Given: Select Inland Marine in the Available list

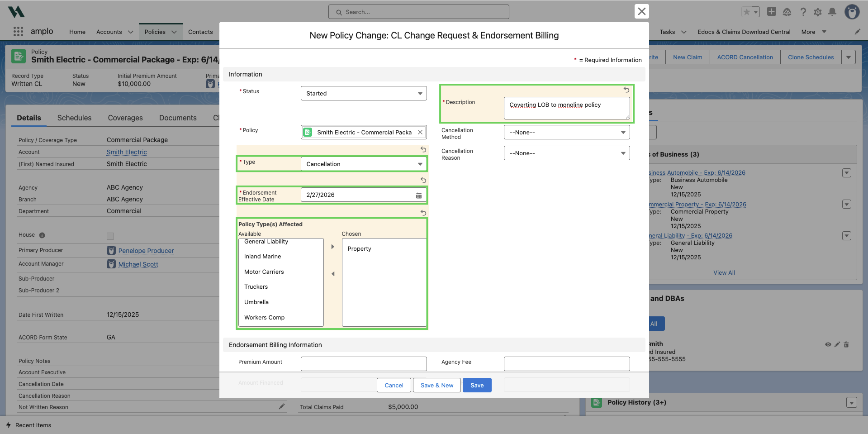Looking at the screenshot, I should point(281,257).
